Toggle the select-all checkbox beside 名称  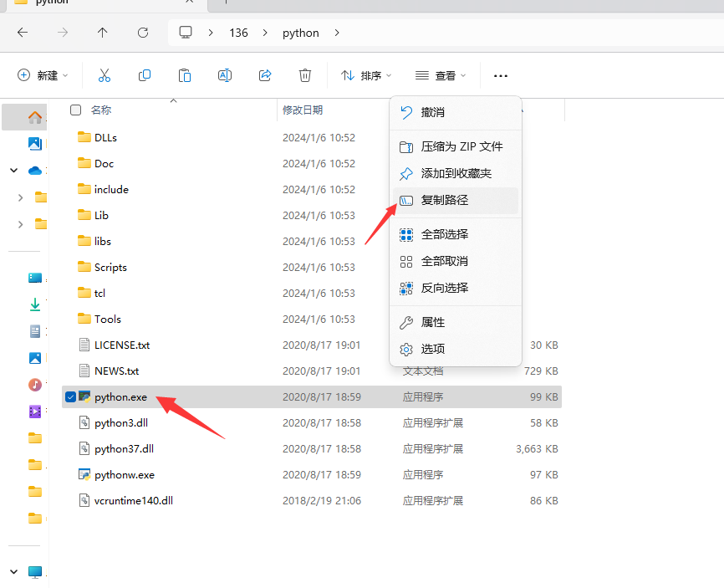click(x=76, y=110)
